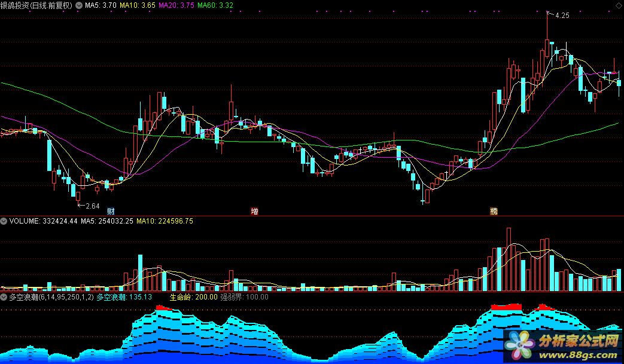Click the 强弱界: 100.00 value
The height and width of the screenshot is (364, 624).
tap(245, 297)
